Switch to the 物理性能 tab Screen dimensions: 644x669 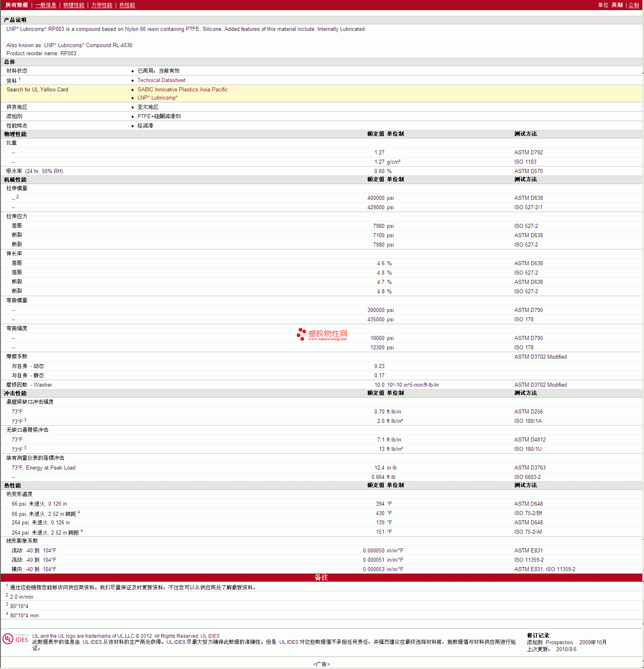(x=73, y=5)
